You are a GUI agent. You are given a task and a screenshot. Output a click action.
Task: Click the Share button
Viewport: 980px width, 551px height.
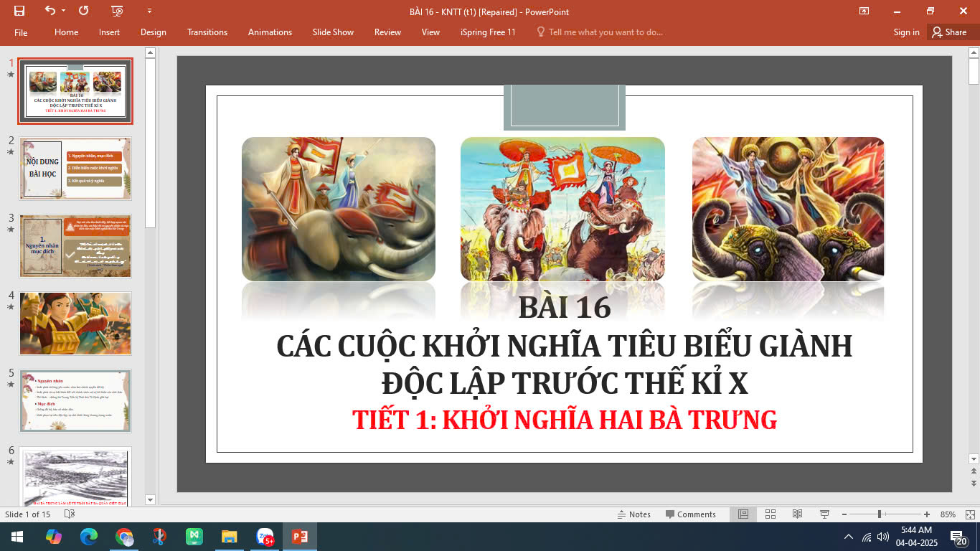click(948, 32)
